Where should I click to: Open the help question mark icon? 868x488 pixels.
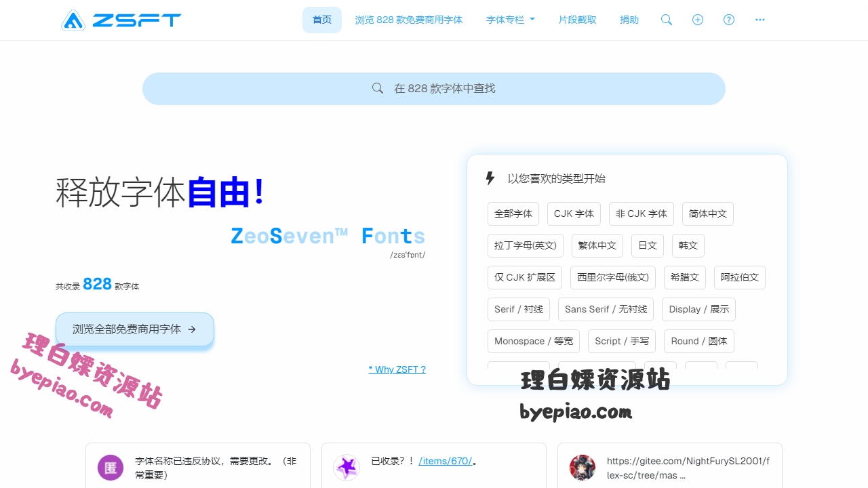click(x=729, y=20)
